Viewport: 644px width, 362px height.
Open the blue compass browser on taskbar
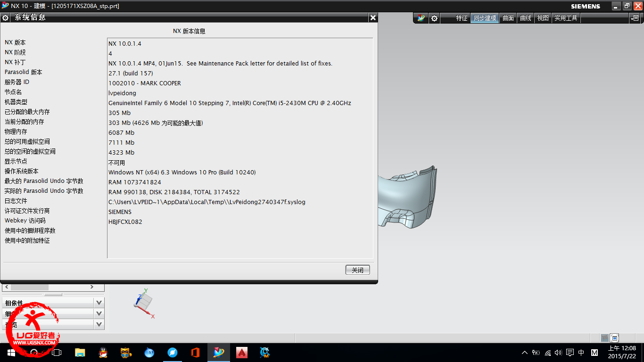coord(173,353)
